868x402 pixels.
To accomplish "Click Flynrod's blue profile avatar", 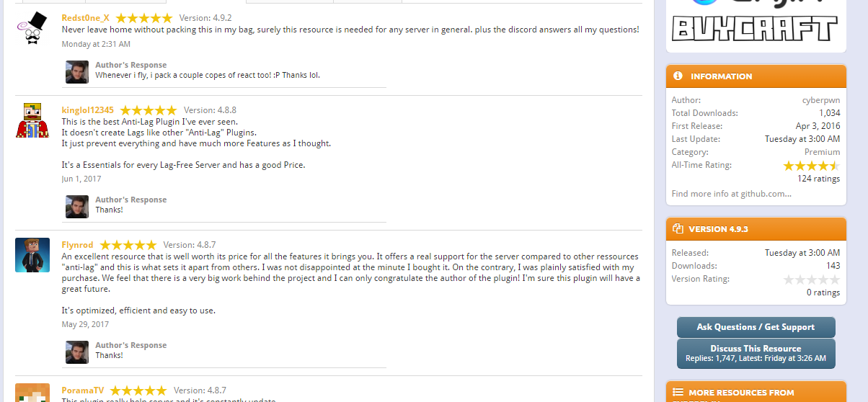I will (x=32, y=255).
